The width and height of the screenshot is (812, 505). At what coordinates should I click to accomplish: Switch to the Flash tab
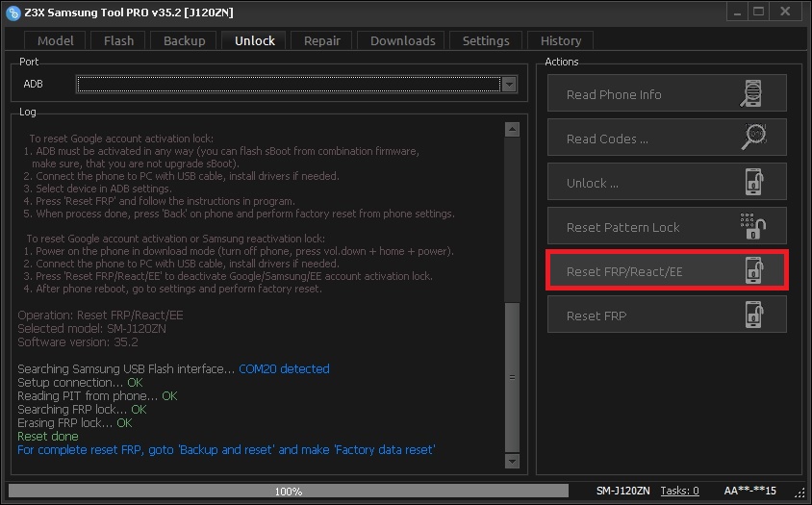(118, 40)
